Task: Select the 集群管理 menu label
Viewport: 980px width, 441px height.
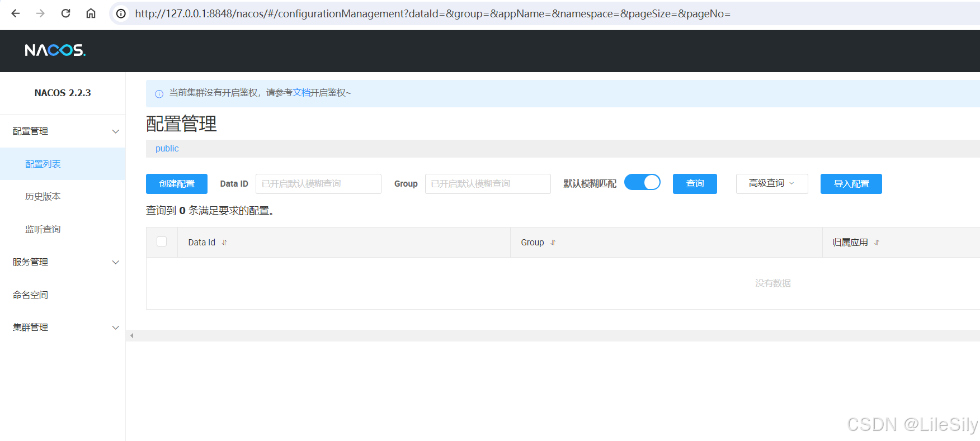Action: coord(30,328)
